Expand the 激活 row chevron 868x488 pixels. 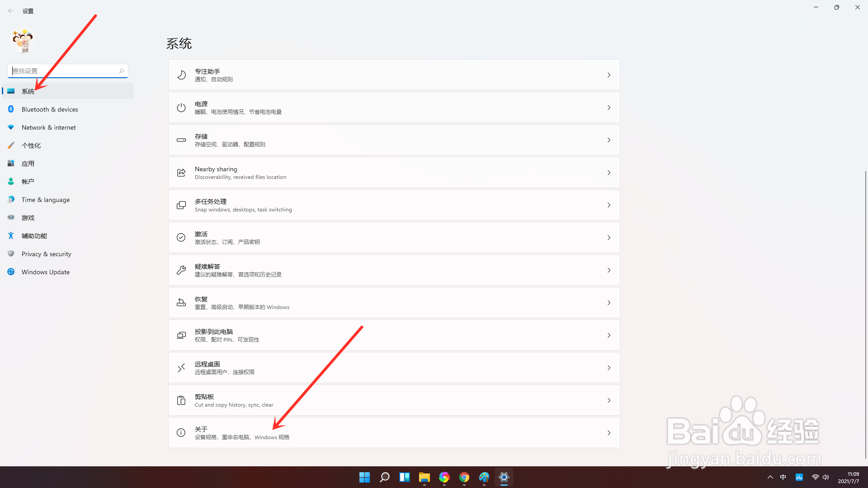pos(609,238)
